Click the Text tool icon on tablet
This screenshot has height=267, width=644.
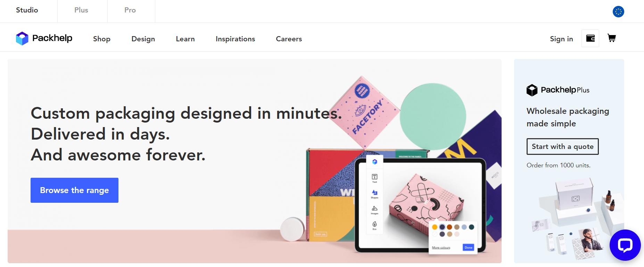tap(374, 177)
